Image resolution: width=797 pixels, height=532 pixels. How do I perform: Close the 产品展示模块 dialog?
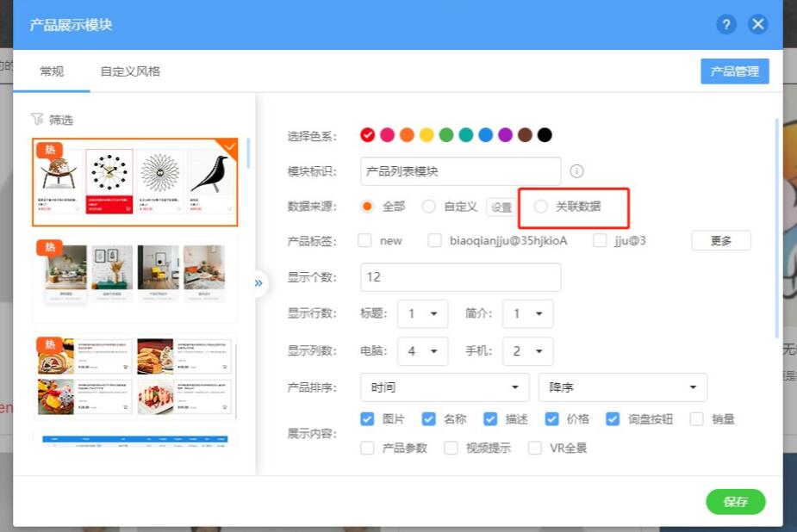click(x=758, y=24)
